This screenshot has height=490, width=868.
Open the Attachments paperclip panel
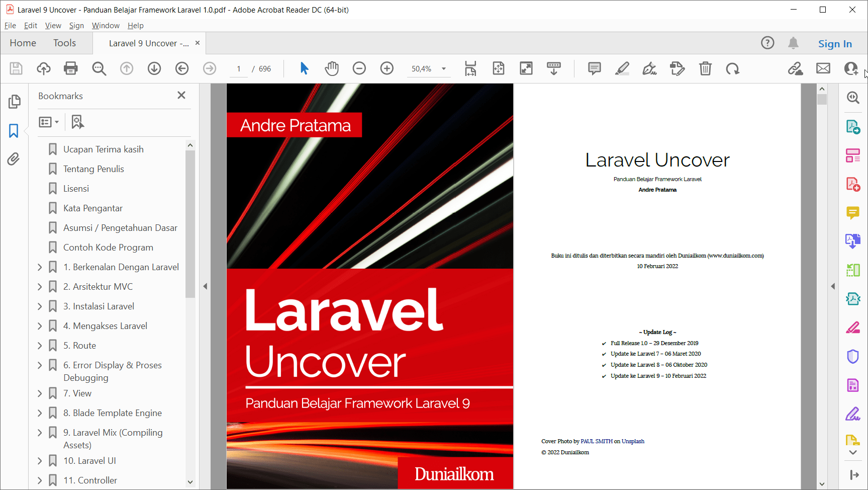click(14, 159)
